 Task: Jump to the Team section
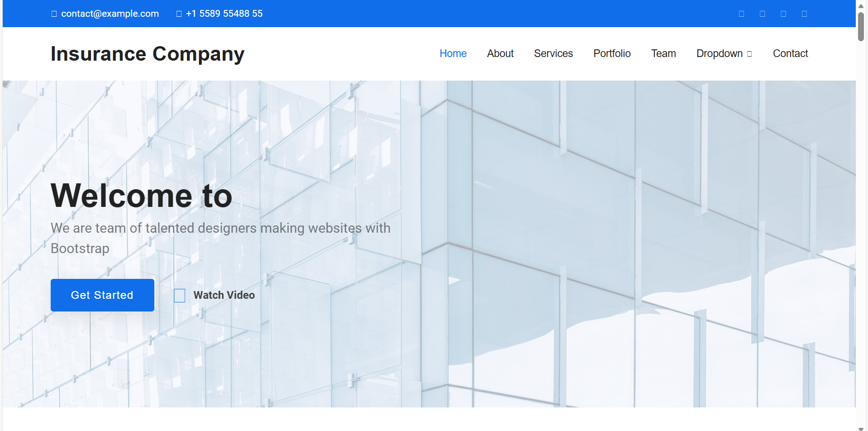click(663, 53)
